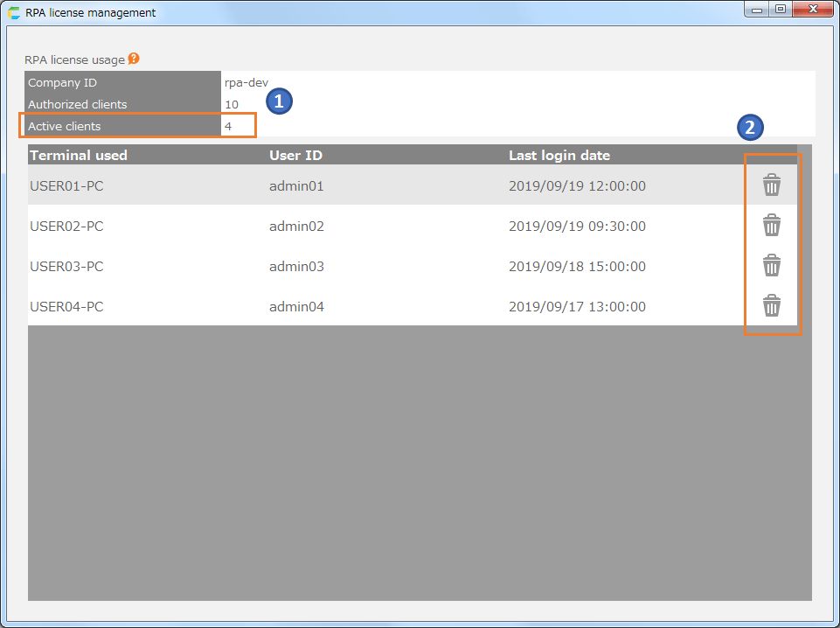840x628 pixels.
Task: Sort by Terminal used column header
Action: point(79,155)
